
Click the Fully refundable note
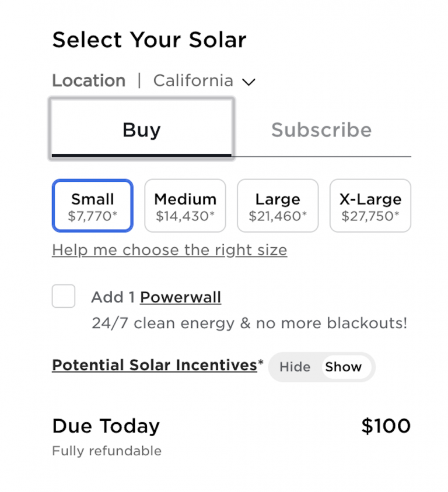click(107, 451)
